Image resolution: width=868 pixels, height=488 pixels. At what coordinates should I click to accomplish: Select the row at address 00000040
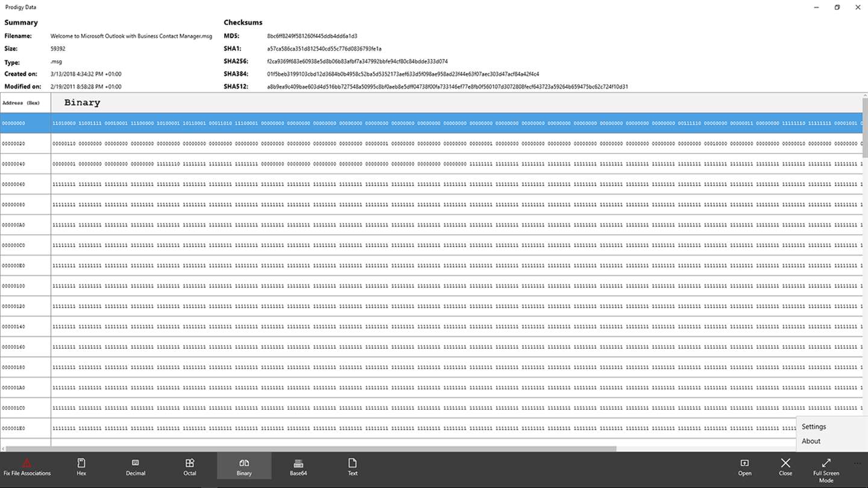431,164
